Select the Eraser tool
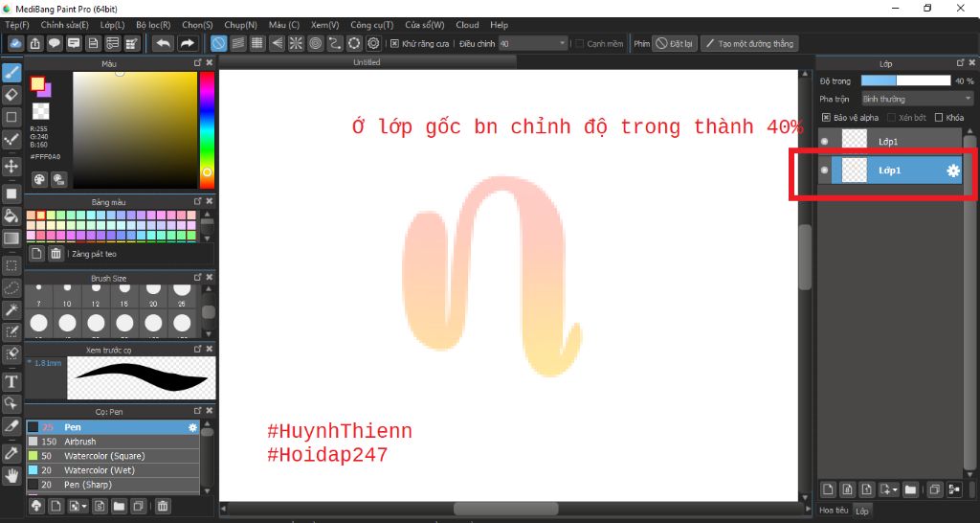The width and height of the screenshot is (980, 523). pos(11,95)
